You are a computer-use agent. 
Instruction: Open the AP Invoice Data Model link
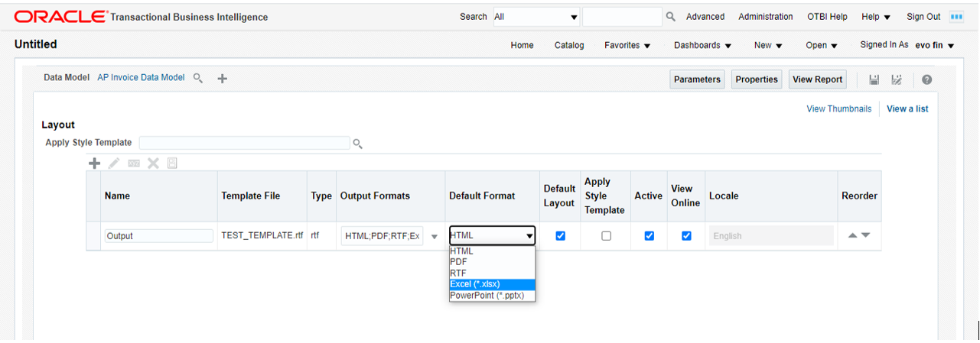coord(141,78)
